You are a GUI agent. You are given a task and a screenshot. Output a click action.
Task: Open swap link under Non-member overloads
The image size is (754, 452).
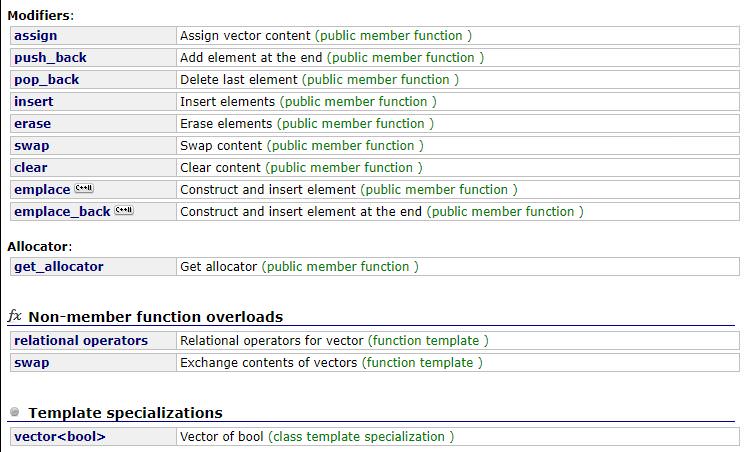pos(31,362)
